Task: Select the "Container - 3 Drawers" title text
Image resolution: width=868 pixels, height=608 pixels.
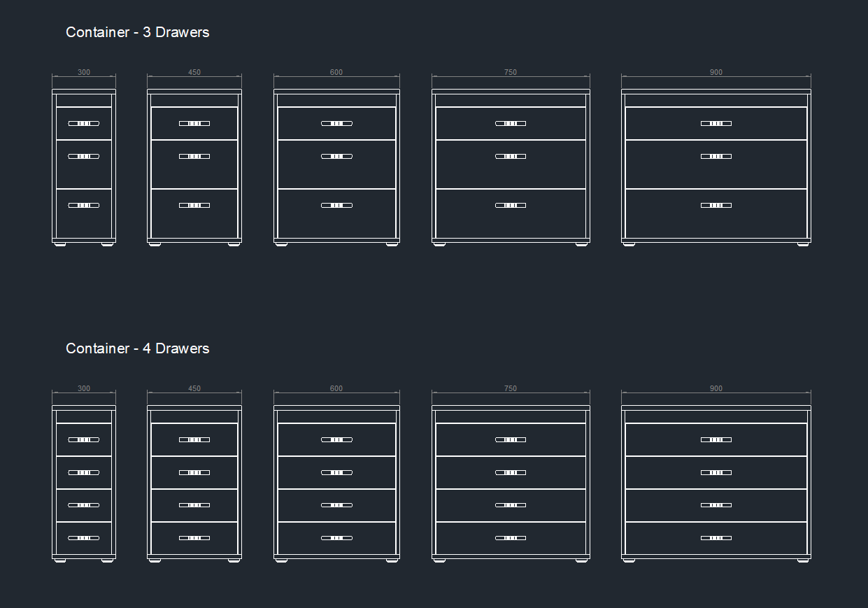Action: 137,32
